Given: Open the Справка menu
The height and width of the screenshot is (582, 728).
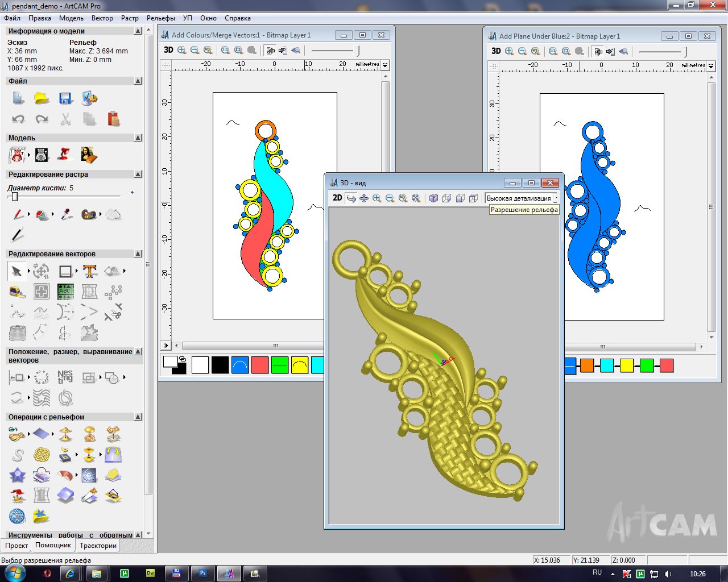Looking at the screenshot, I should [238, 18].
